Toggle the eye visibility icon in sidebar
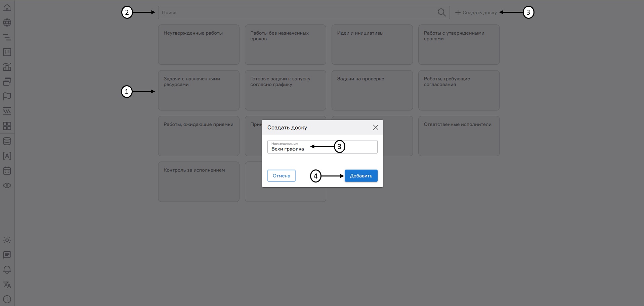Viewport: 644px width, 306px height. click(7, 186)
